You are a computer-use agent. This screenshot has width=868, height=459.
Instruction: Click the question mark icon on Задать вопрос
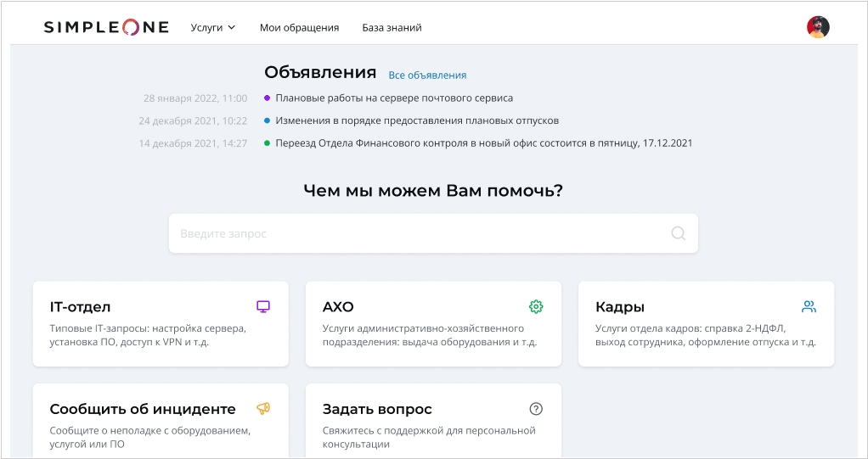[536, 408]
